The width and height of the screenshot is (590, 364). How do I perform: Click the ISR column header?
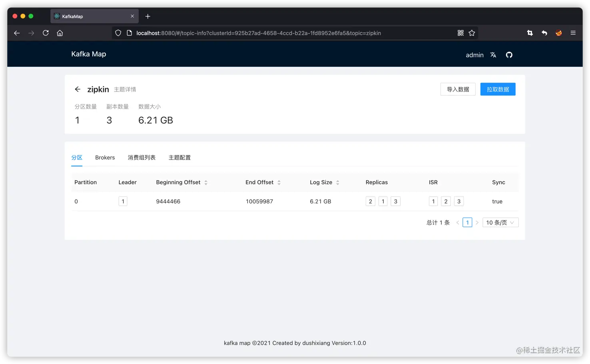click(x=433, y=182)
